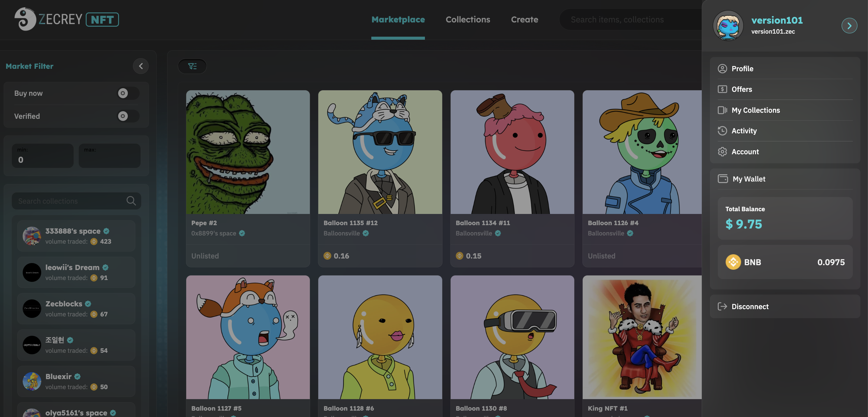Select 333888's space collection
Screen dimensions: 868x417
click(x=76, y=236)
